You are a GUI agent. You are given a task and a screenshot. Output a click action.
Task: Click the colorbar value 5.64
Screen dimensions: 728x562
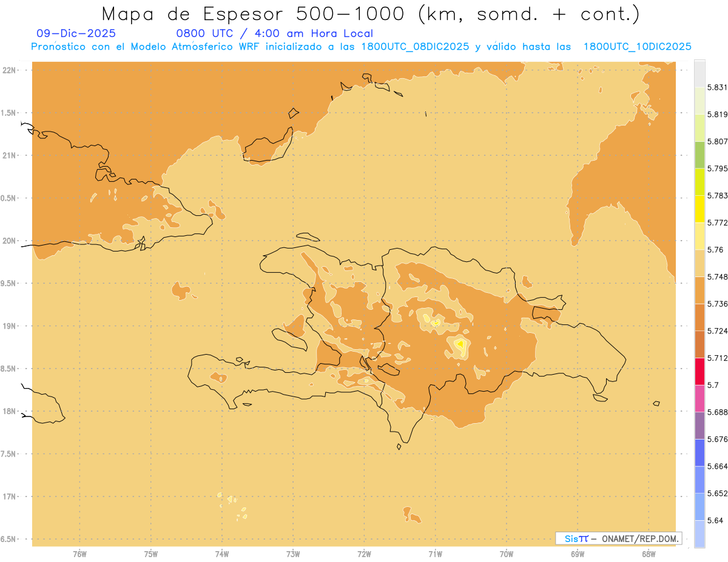pyautogui.click(x=715, y=521)
